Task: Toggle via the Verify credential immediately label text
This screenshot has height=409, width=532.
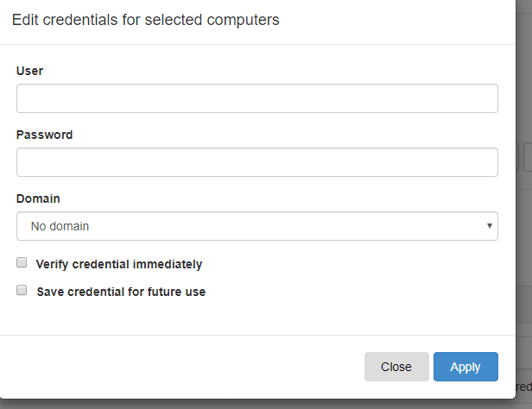Action: (x=119, y=264)
